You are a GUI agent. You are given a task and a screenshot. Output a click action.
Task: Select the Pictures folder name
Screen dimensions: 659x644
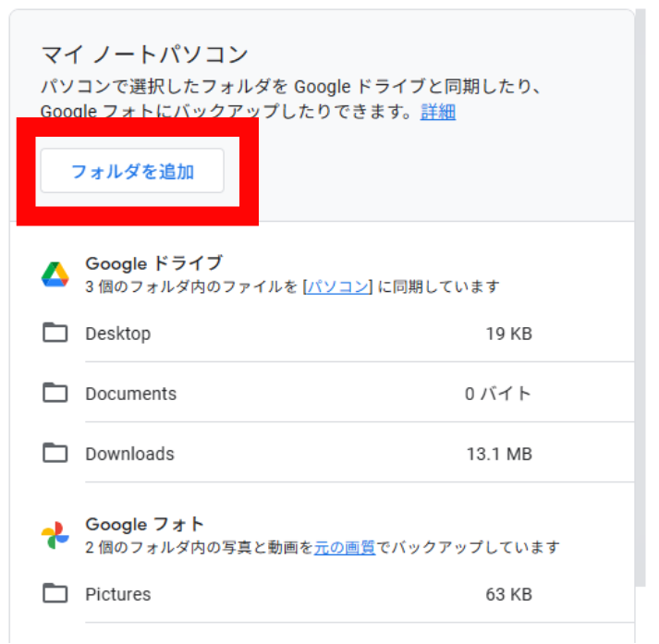[118, 594]
